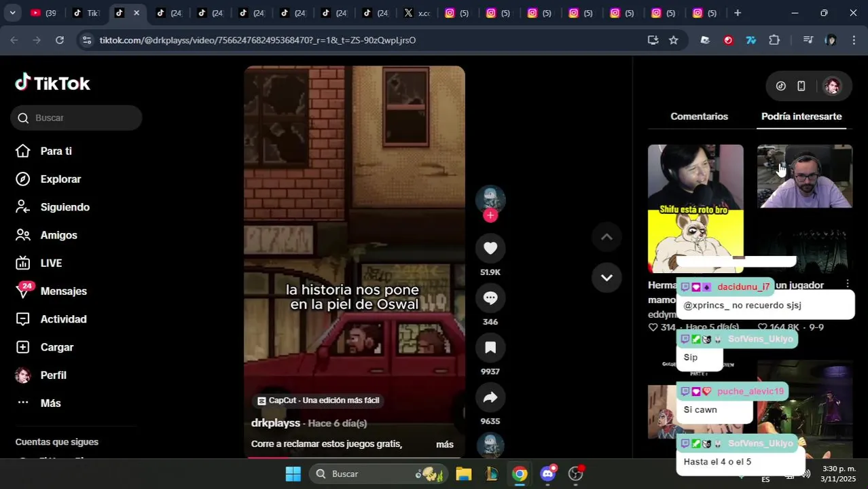
Task: Open more options dots on recommended video
Action: pyautogui.click(x=847, y=284)
